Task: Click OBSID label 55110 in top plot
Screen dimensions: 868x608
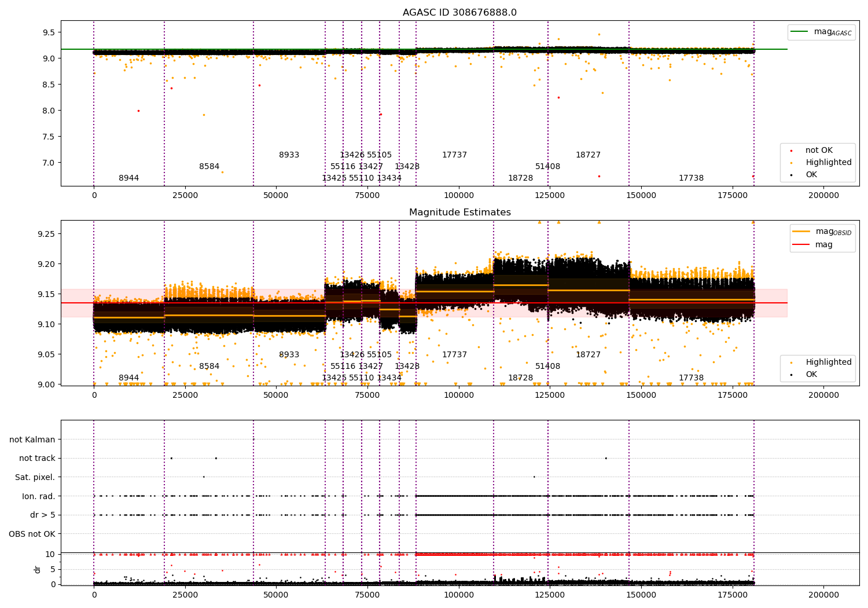Action: pos(361,178)
